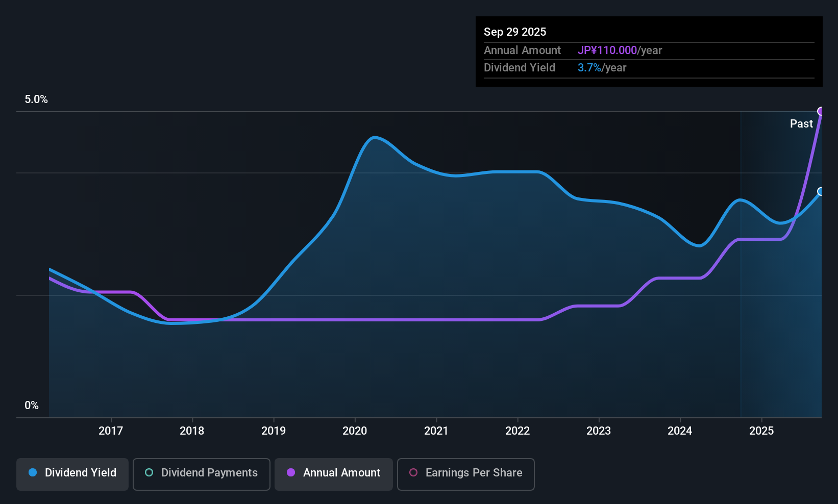This screenshot has height=504, width=838.
Task: Click the Earnings Per Share legend circle
Action: point(413,473)
